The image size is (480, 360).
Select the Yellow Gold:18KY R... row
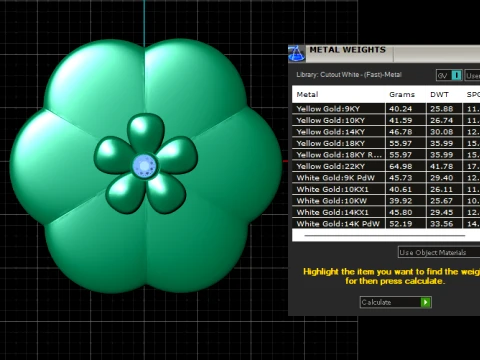pos(386,155)
